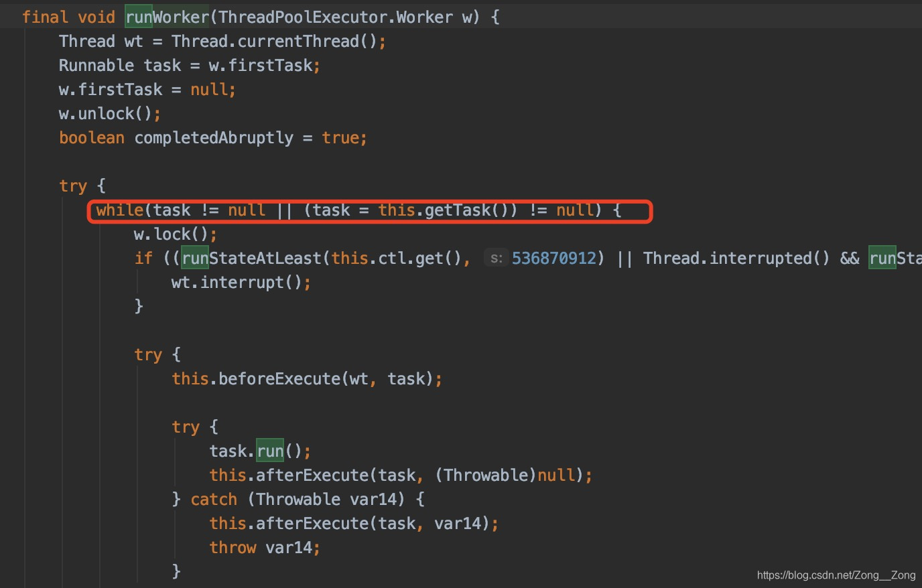The height and width of the screenshot is (588, 922).
Task: Click the beforeExecute method call
Action: click(x=279, y=379)
